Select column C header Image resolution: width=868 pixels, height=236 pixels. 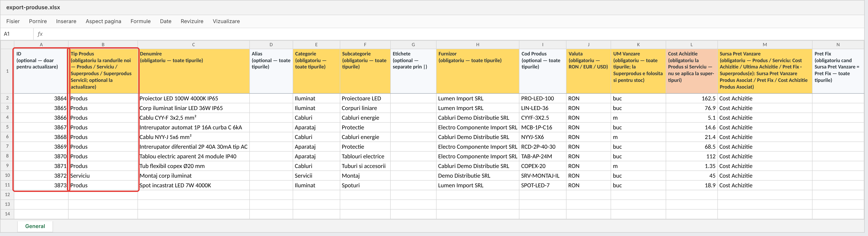(193, 45)
